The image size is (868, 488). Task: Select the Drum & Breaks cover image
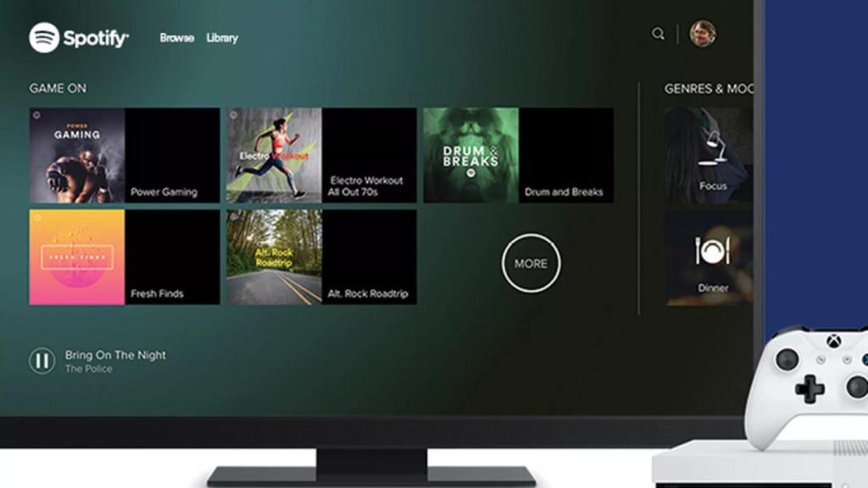coord(470,152)
